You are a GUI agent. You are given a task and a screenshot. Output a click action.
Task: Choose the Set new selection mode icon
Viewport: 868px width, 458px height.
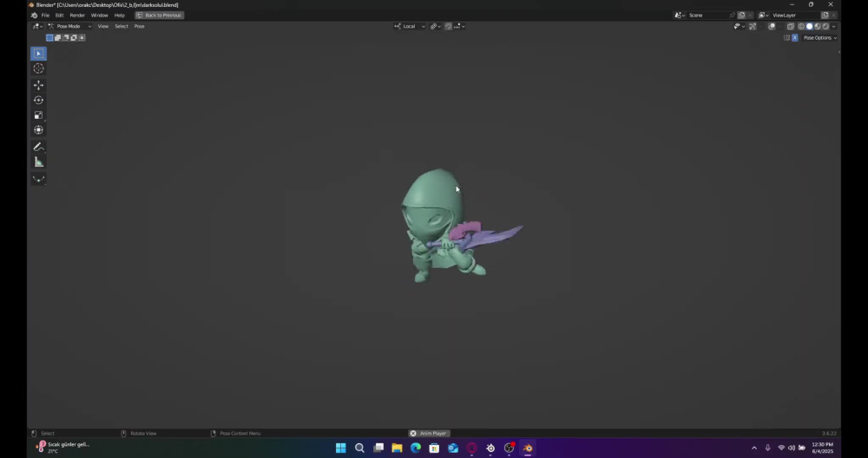49,37
